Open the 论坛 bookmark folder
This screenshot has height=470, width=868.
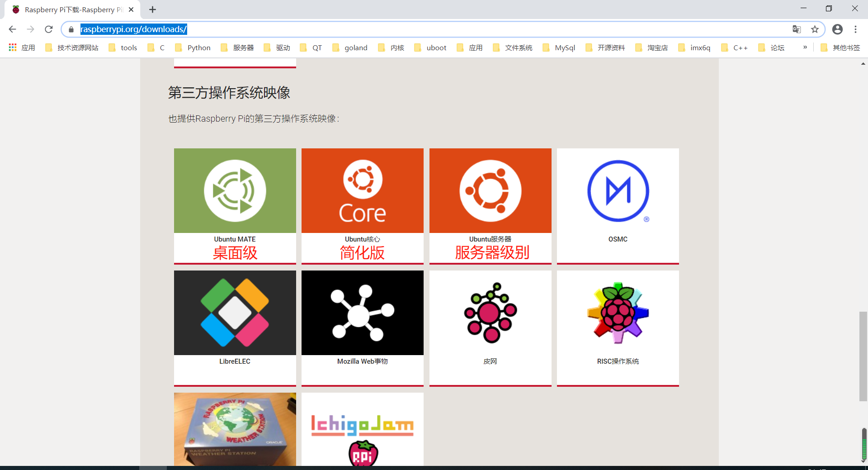coord(772,47)
